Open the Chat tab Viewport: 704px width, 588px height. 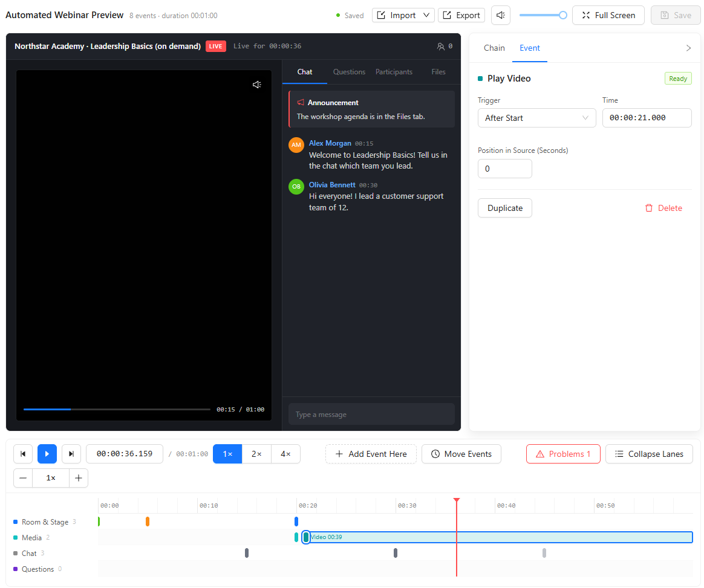[304, 72]
